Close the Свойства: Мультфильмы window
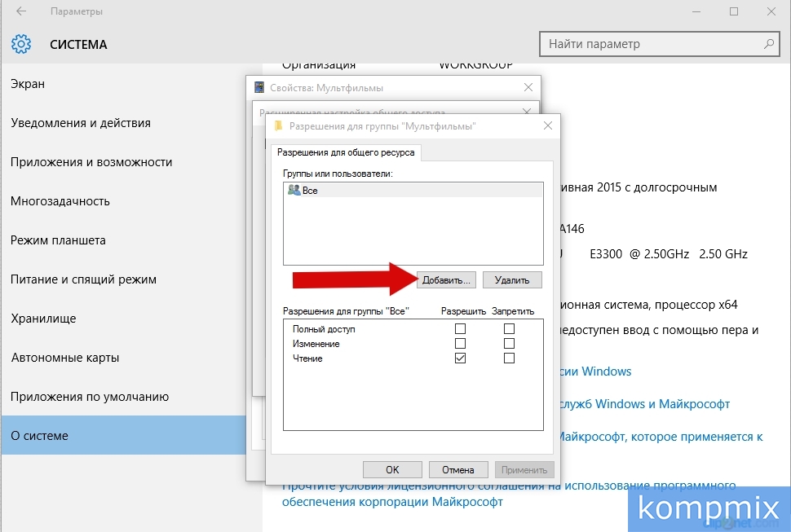 (x=528, y=87)
